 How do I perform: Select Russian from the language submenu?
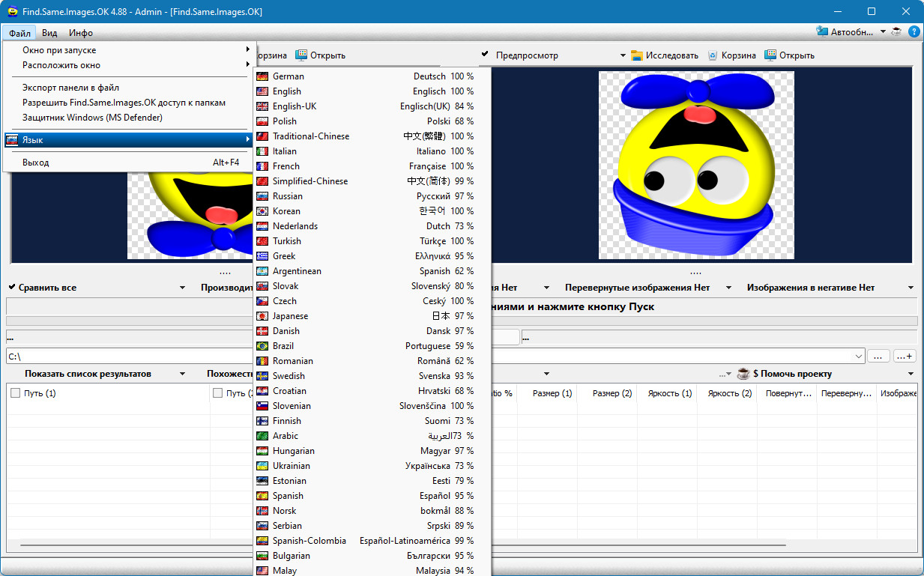pos(288,196)
